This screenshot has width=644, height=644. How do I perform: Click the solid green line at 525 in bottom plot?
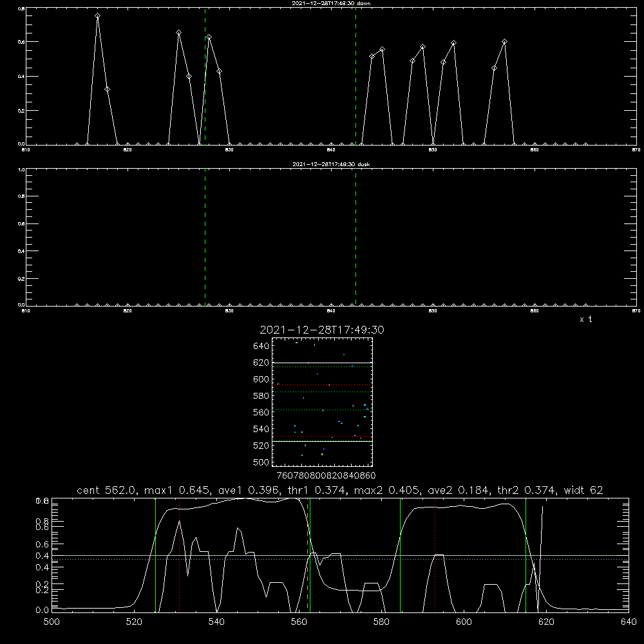point(155,554)
